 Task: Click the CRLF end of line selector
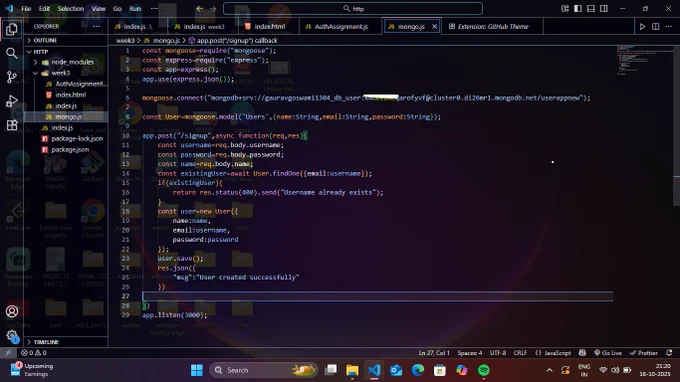pos(520,353)
